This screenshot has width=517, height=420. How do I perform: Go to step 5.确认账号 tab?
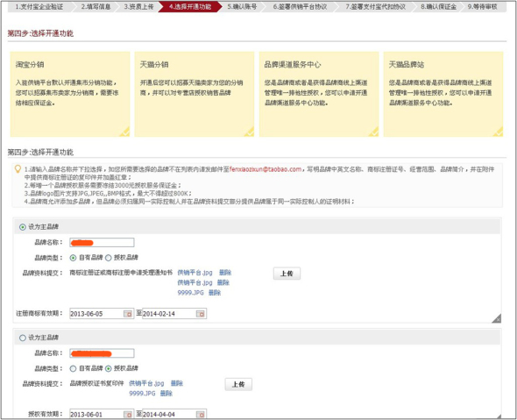pos(242,7)
